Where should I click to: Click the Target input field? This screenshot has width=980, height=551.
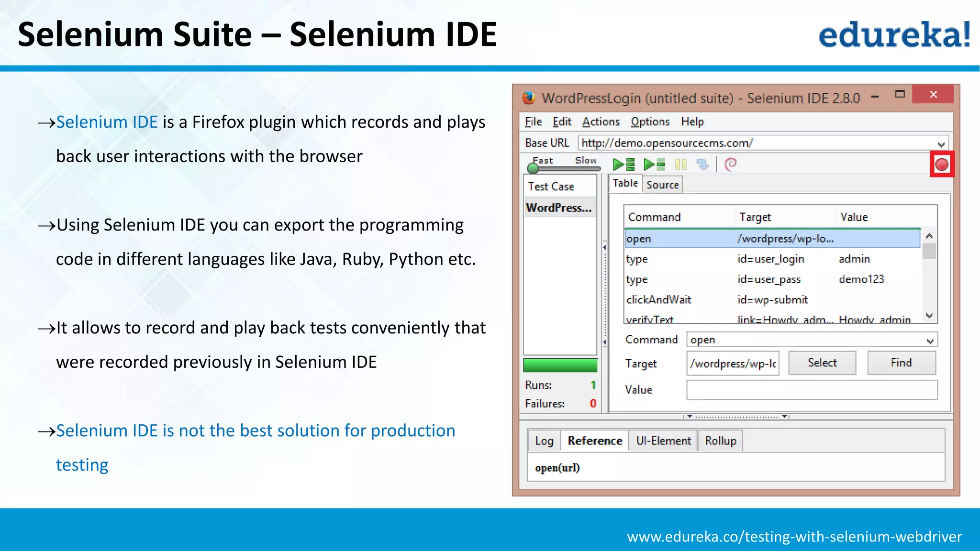(733, 364)
